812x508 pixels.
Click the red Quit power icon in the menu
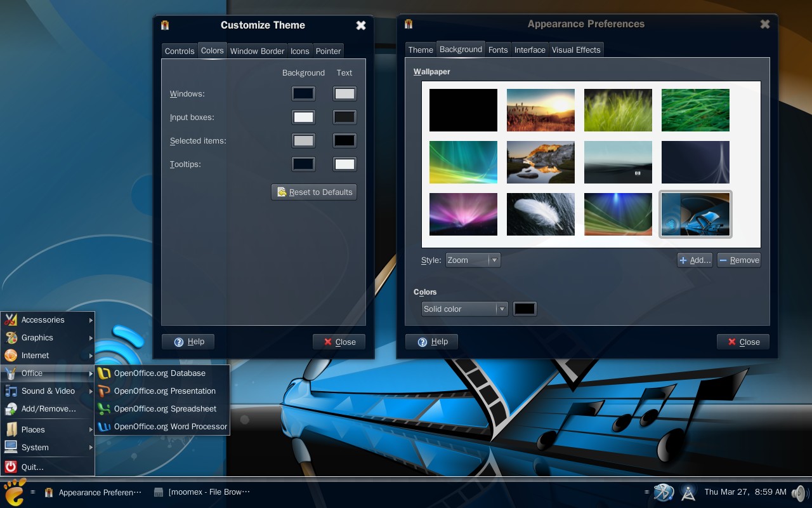[10, 465]
